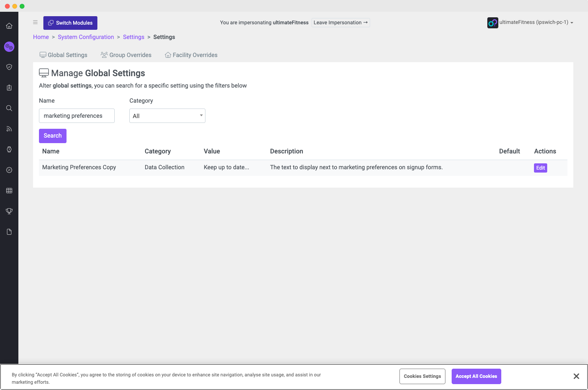Open Settings breadcrumb link
Screen dimensions: 588x390
133,37
